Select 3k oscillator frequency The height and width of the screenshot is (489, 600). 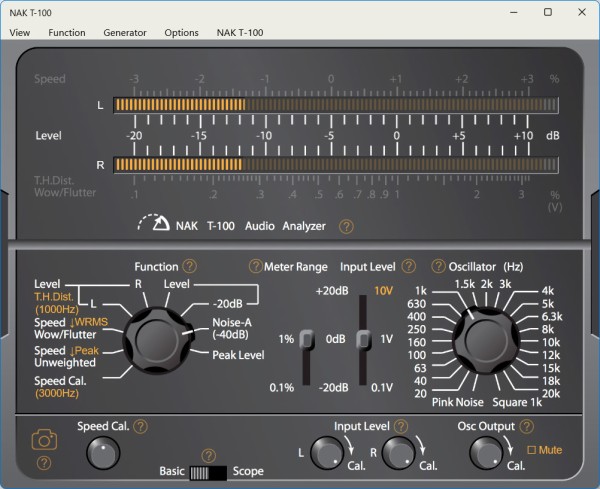505,284
